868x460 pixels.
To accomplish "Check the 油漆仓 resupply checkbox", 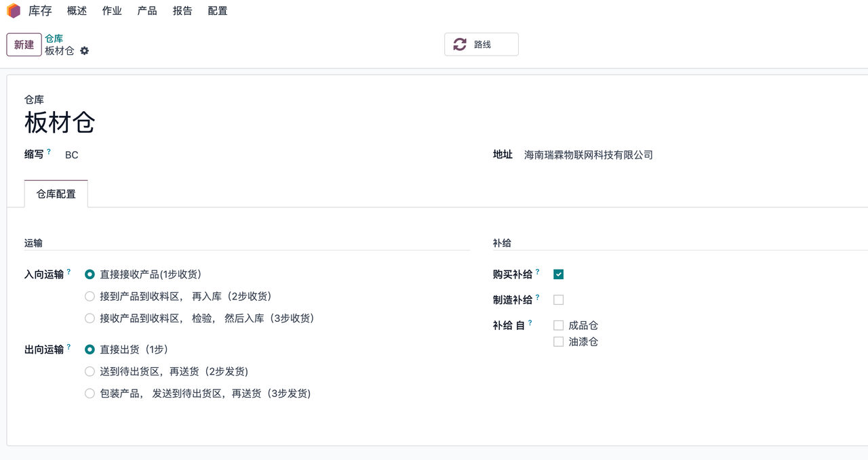I will (x=559, y=341).
